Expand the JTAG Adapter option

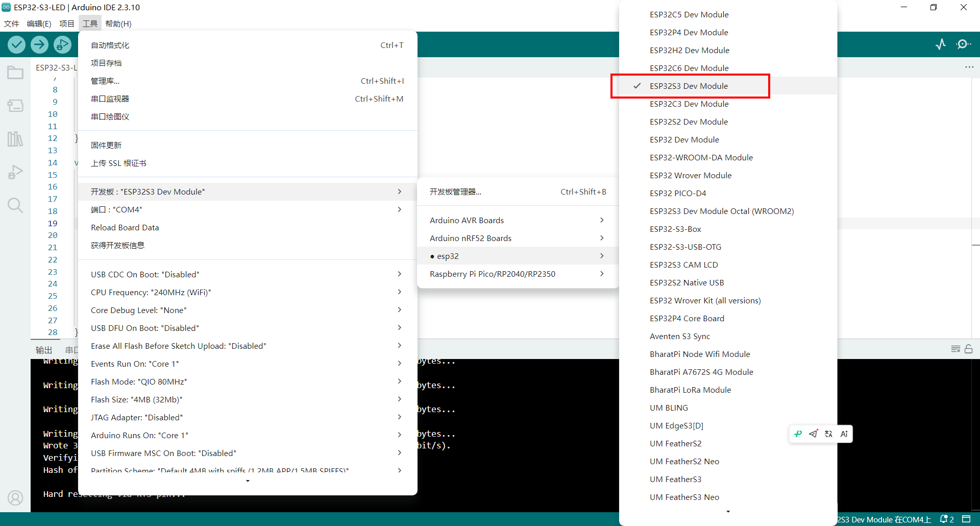(248, 417)
